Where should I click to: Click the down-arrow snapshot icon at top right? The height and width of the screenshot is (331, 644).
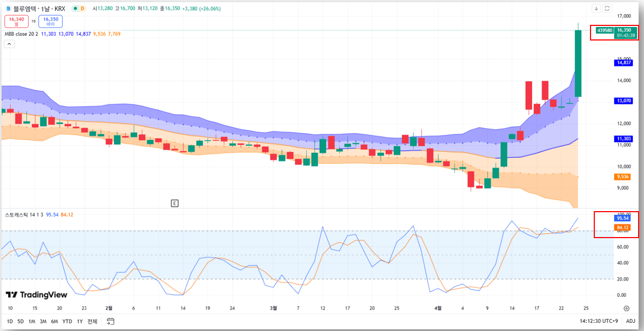(x=596, y=8)
